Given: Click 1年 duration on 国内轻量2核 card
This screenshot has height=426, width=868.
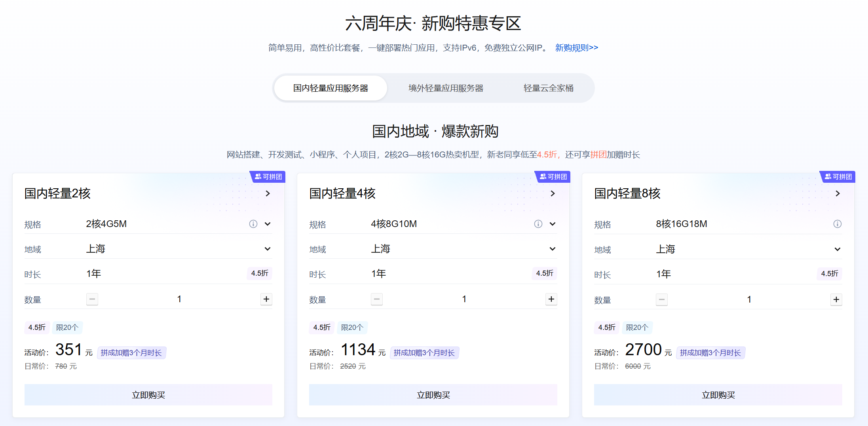Looking at the screenshot, I should tap(94, 274).
